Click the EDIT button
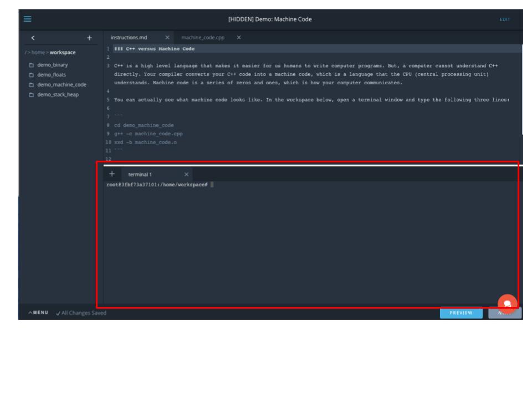532x399 pixels. pos(504,19)
